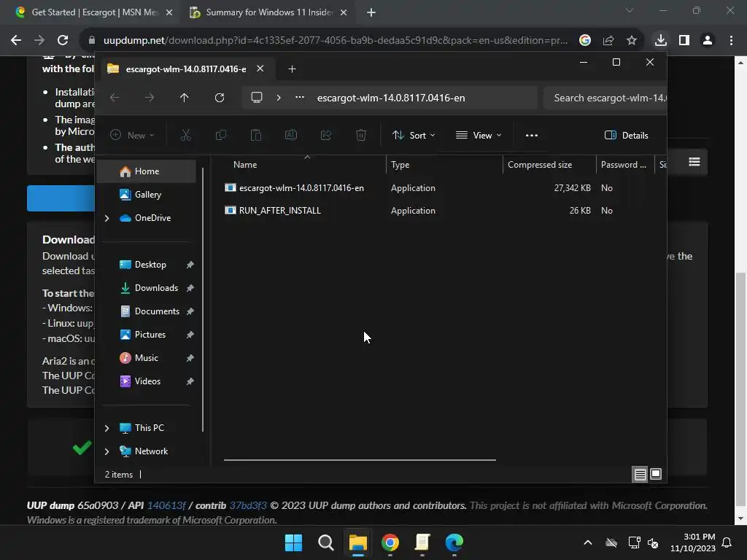Show hidden breadcrumb path via ellipsis

pyautogui.click(x=300, y=97)
